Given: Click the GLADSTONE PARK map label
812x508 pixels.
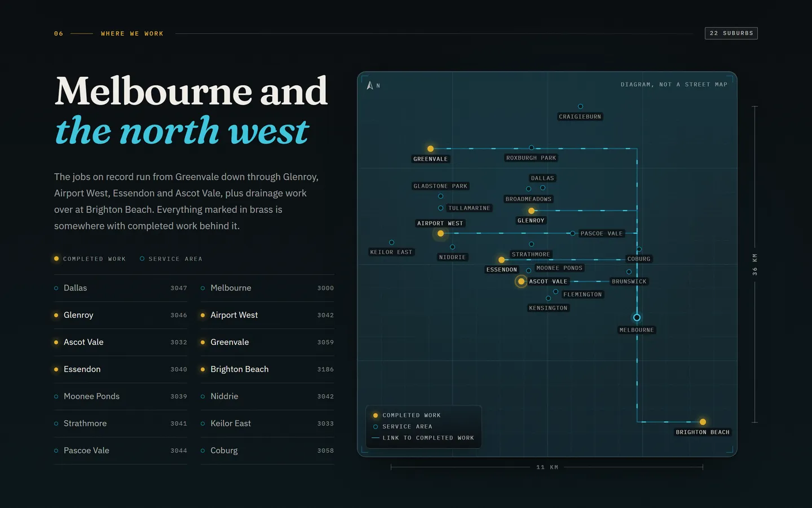Looking at the screenshot, I should [x=440, y=186].
